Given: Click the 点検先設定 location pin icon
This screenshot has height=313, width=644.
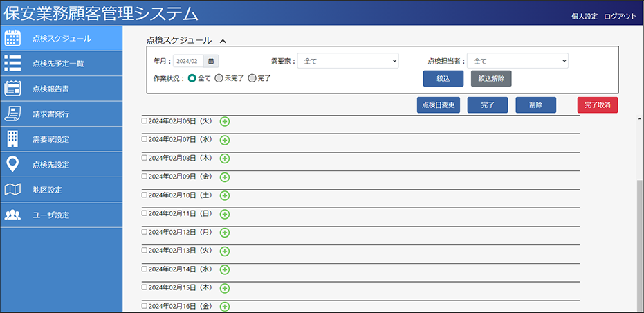Looking at the screenshot, I should (x=13, y=164).
